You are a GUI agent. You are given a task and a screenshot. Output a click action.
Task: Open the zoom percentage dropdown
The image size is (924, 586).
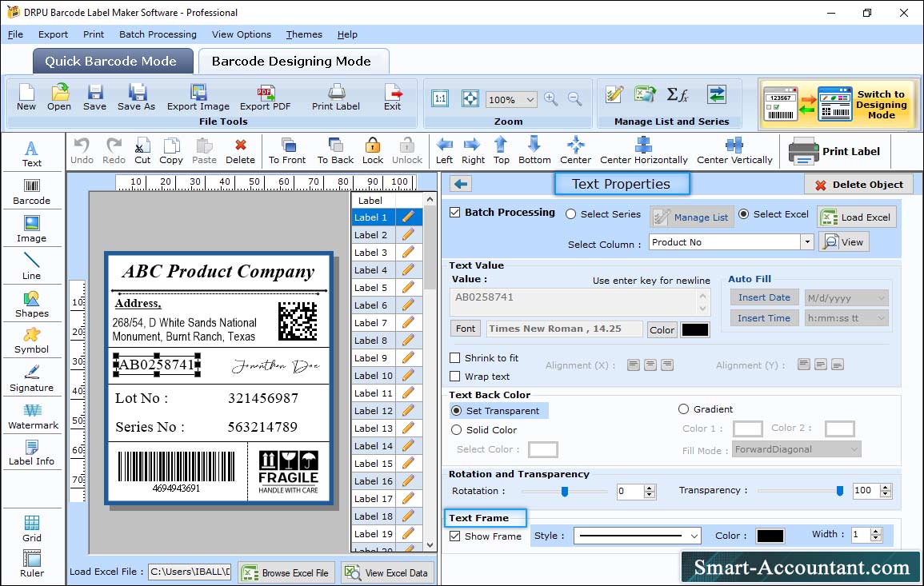[530, 99]
